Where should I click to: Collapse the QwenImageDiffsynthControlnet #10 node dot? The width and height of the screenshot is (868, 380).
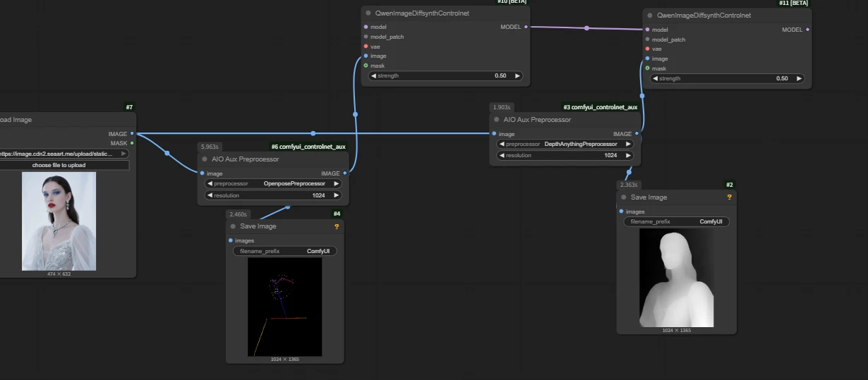(x=368, y=13)
